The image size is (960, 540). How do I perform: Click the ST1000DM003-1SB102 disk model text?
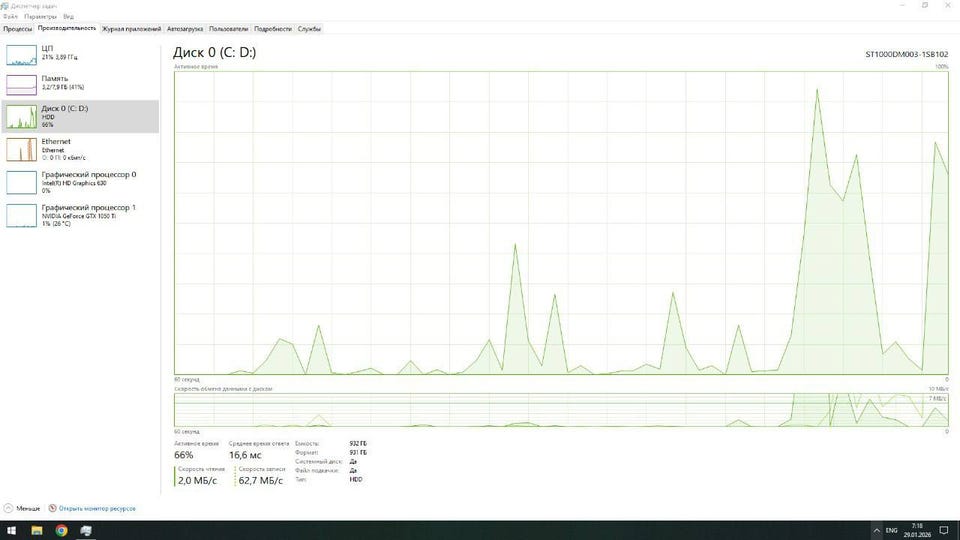coord(906,54)
